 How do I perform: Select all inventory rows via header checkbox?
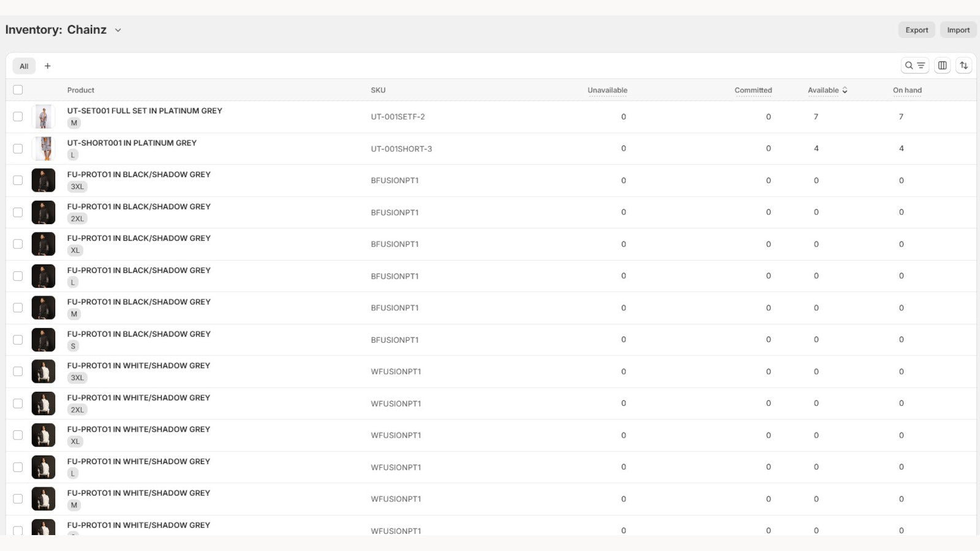click(18, 89)
